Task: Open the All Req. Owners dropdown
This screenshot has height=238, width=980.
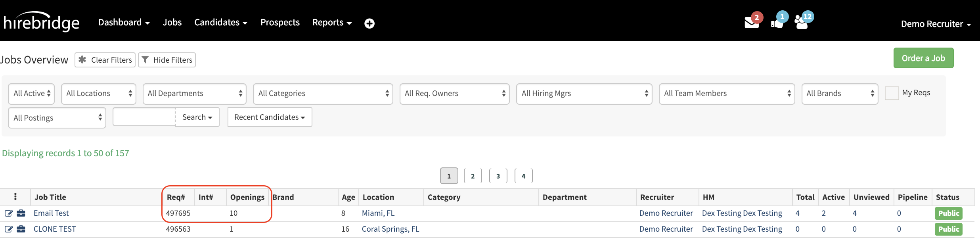Action: click(455, 94)
